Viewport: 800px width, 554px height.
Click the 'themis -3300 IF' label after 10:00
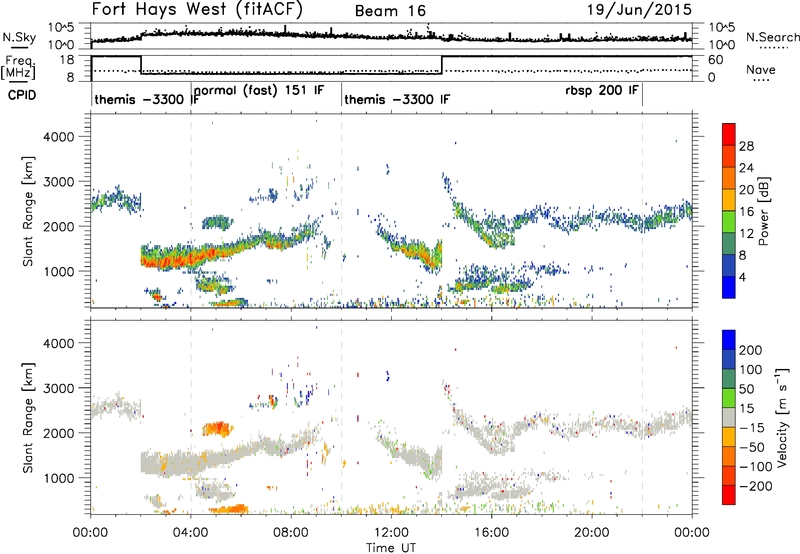coord(397,99)
